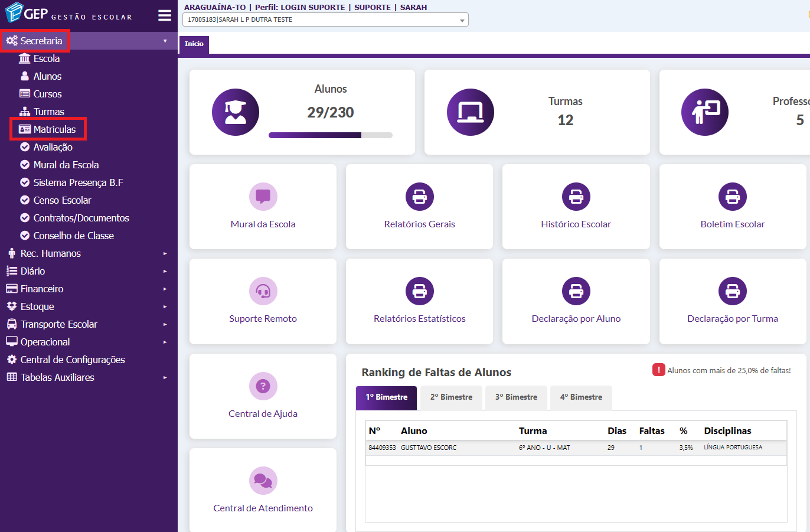The height and width of the screenshot is (532, 810).
Task: Click the Boletim Escolar printer icon
Action: 732,197
